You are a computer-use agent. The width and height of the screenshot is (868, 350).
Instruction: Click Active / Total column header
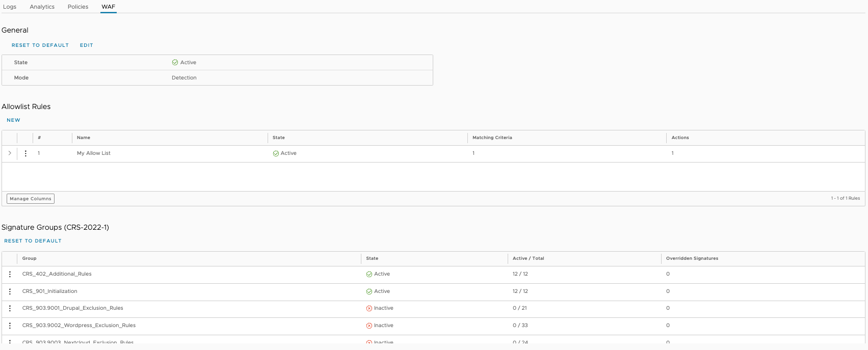[x=529, y=258]
